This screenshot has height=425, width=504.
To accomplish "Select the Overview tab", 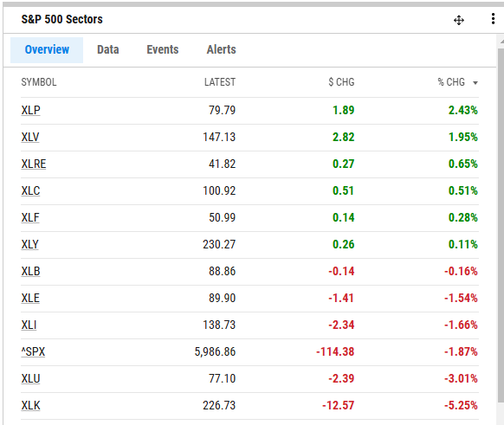I will point(47,50).
